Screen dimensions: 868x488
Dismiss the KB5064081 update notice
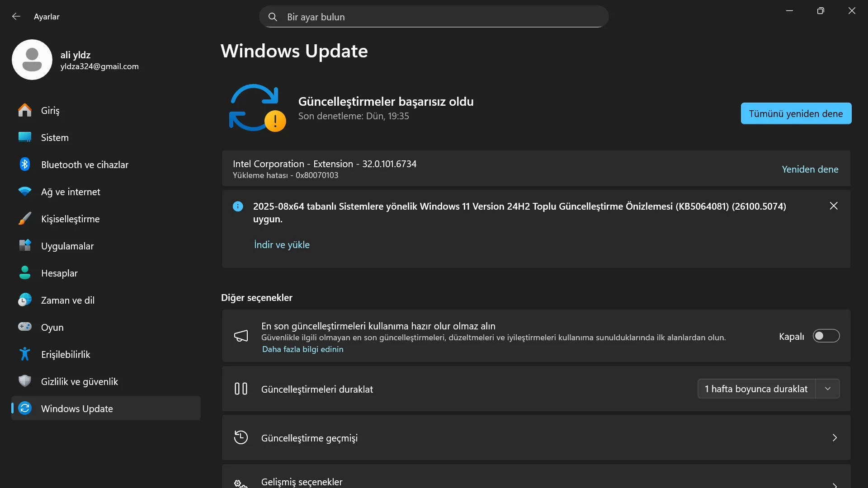point(834,206)
